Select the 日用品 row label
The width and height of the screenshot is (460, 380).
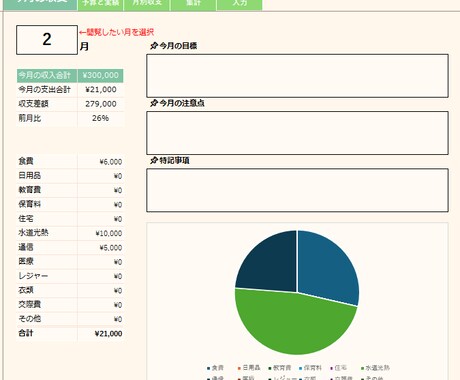tap(47, 176)
